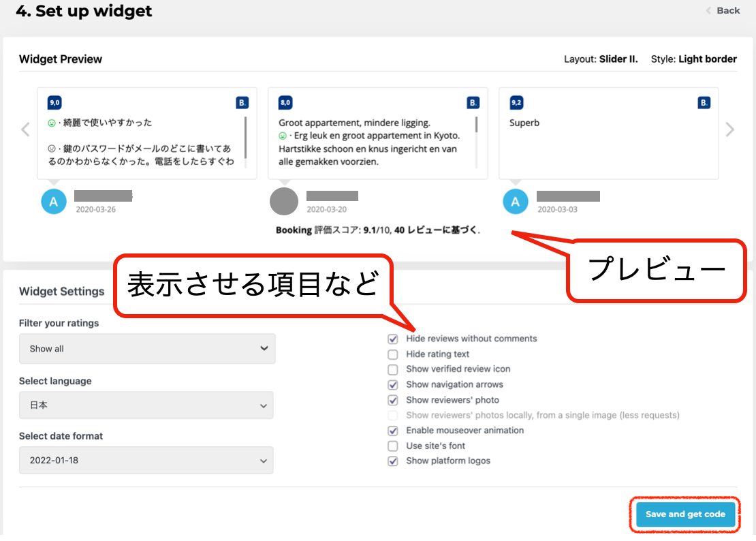Expand the Select date format dropdown

coord(146,461)
